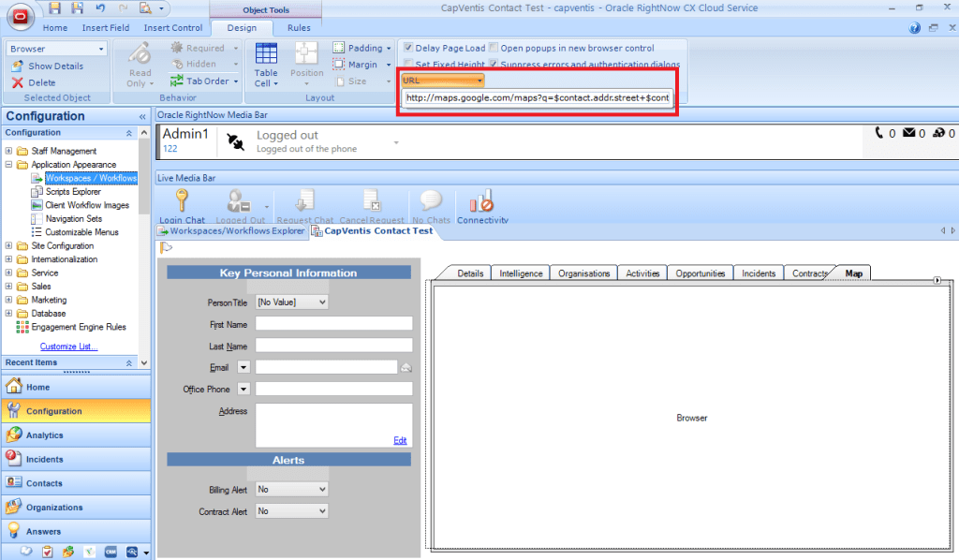Toggle the Delay Page Load checkbox
Screen dimensions: 959x560
click(408, 48)
